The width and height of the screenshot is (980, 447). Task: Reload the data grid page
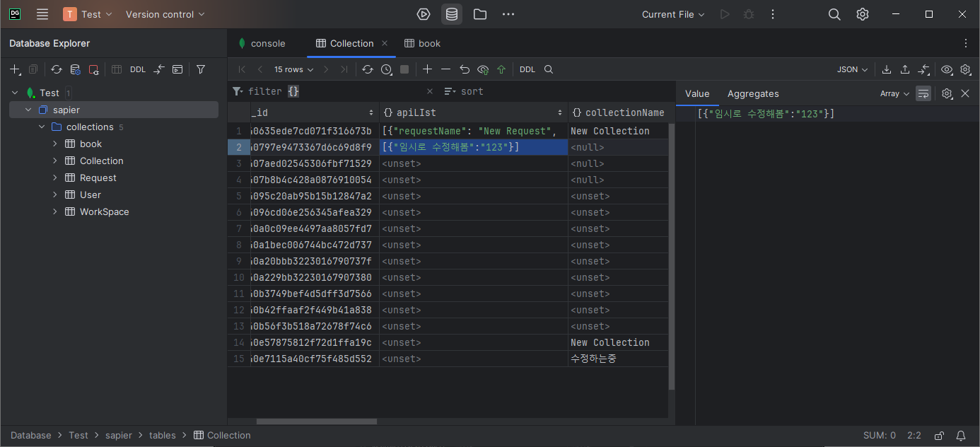[x=368, y=69]
